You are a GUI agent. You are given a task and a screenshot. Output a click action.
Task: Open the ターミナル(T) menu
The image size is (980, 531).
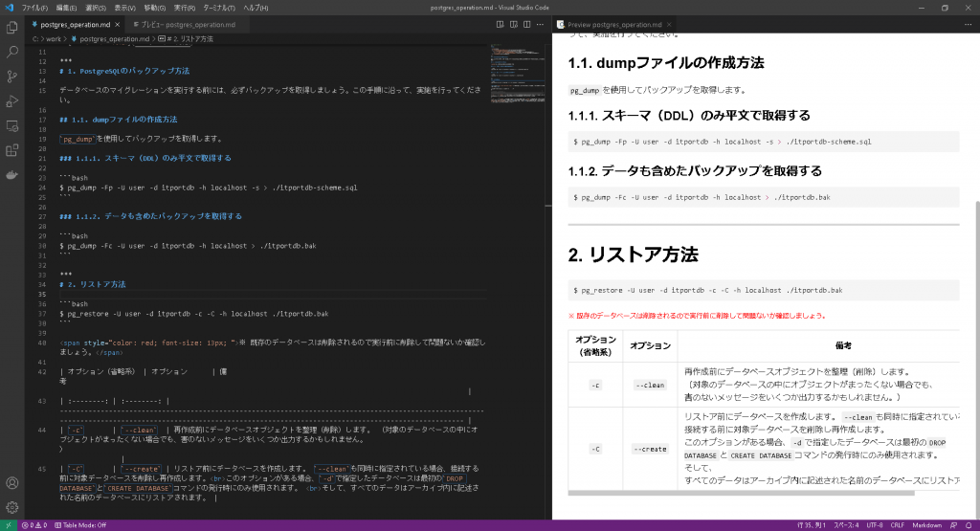pyautogui.click(x=219, y=8)
